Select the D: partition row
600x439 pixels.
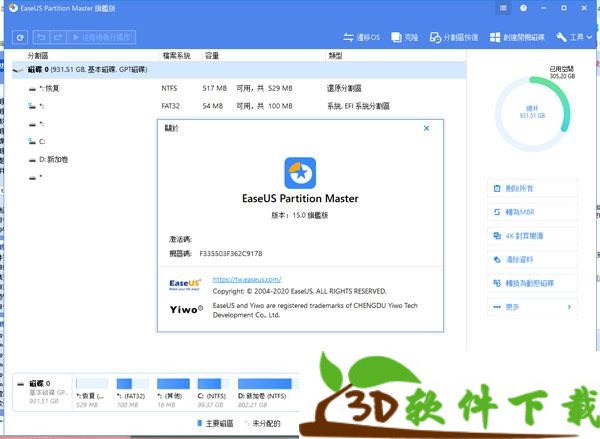click(x=85, y=159)
